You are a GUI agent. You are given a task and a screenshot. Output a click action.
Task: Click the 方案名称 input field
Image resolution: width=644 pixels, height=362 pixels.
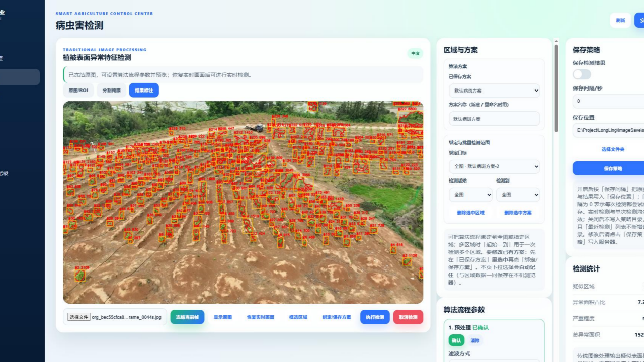pyautogui.click(x=494, y=119)
